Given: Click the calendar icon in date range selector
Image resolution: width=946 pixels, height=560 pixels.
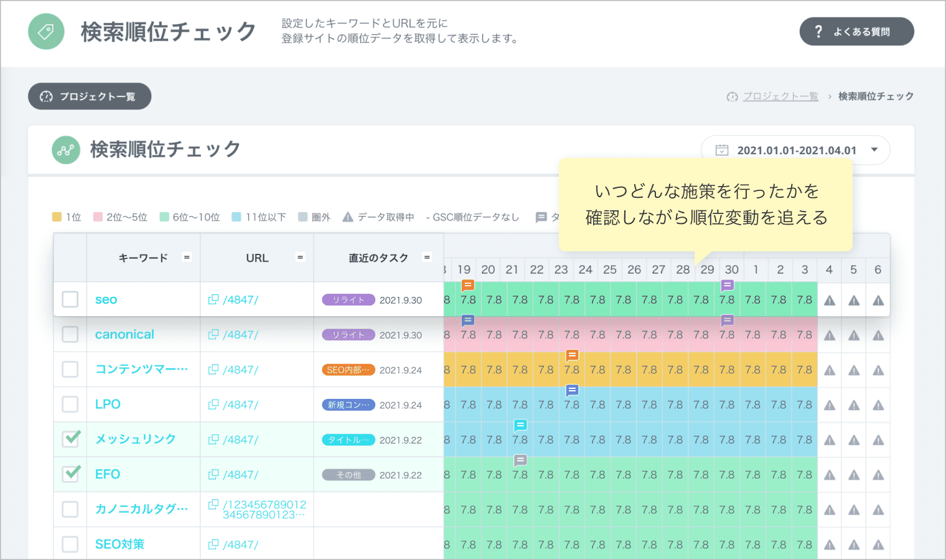Looking at the screenshot, I should pos(722,150).
